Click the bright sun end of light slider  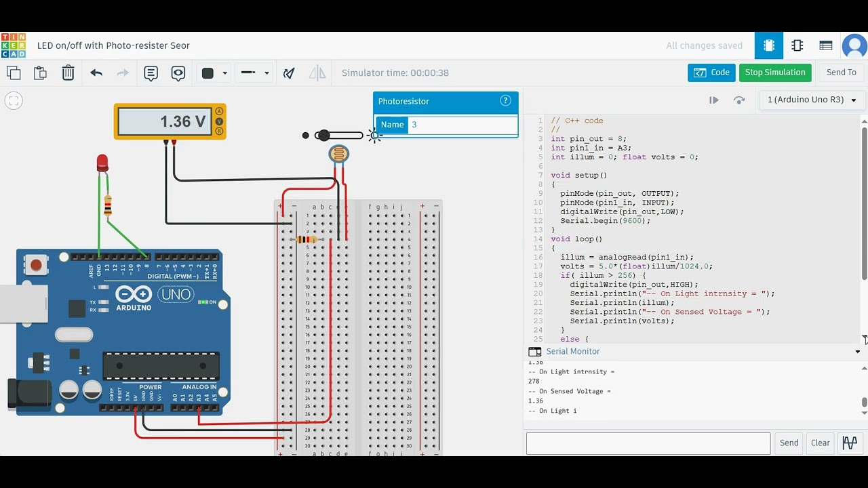(374, 136)
